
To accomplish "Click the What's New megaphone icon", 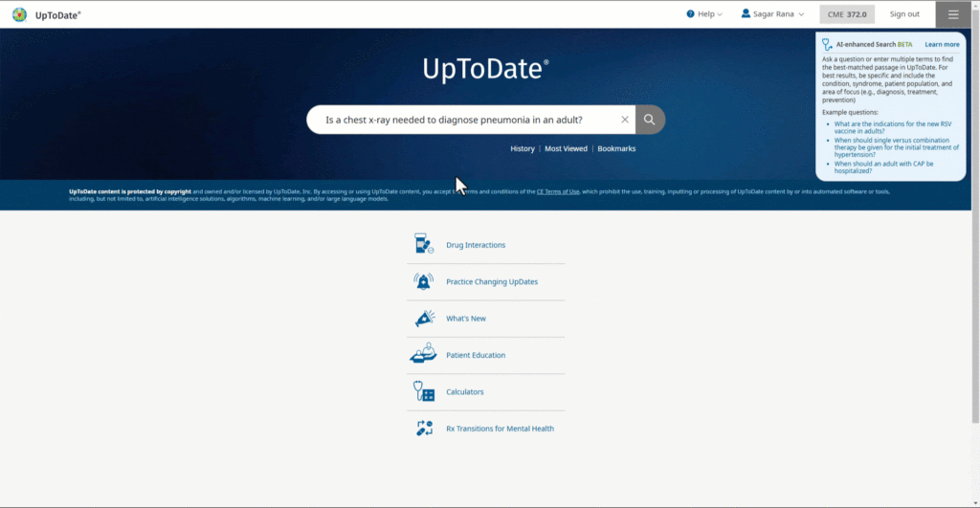I will tap(423, 319).
